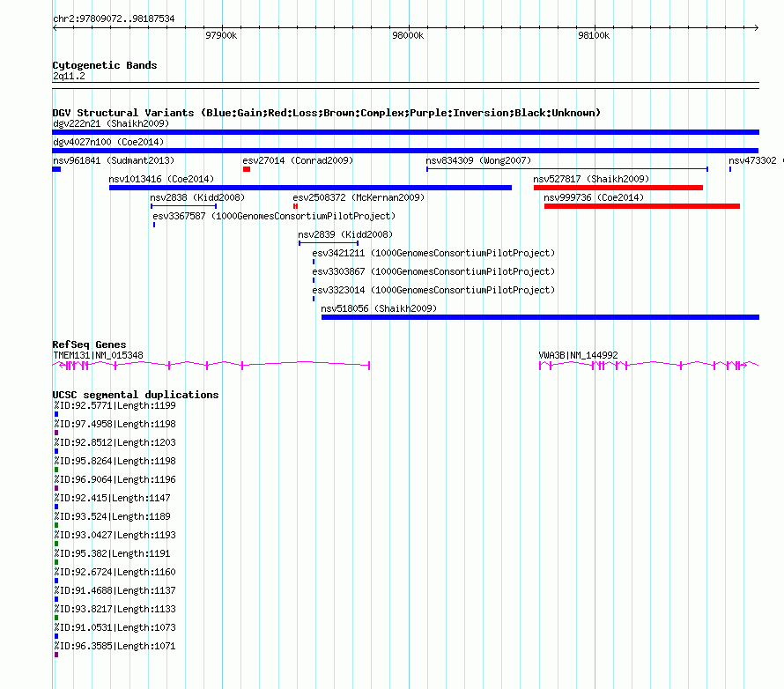Click duplication %ID:96.3585|Length:1071
The image size is (784, 689).
tap(115, 646)
